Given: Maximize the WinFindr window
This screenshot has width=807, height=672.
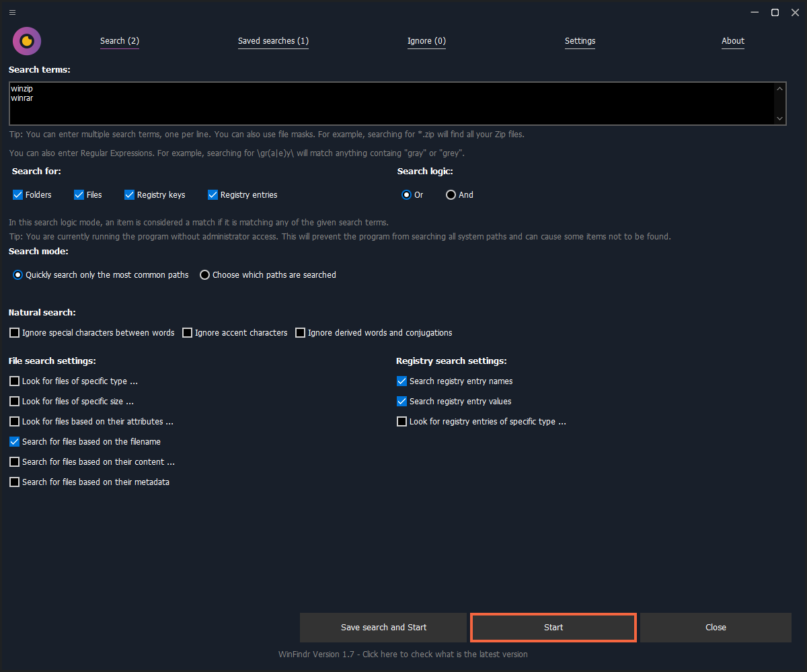Looking at the screenshot, I should [775, 12].
